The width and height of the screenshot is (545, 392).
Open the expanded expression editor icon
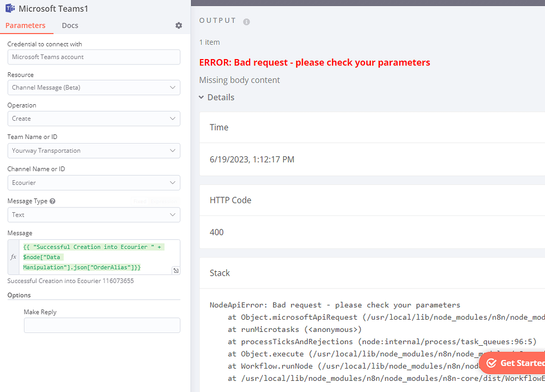coord(176,270)
